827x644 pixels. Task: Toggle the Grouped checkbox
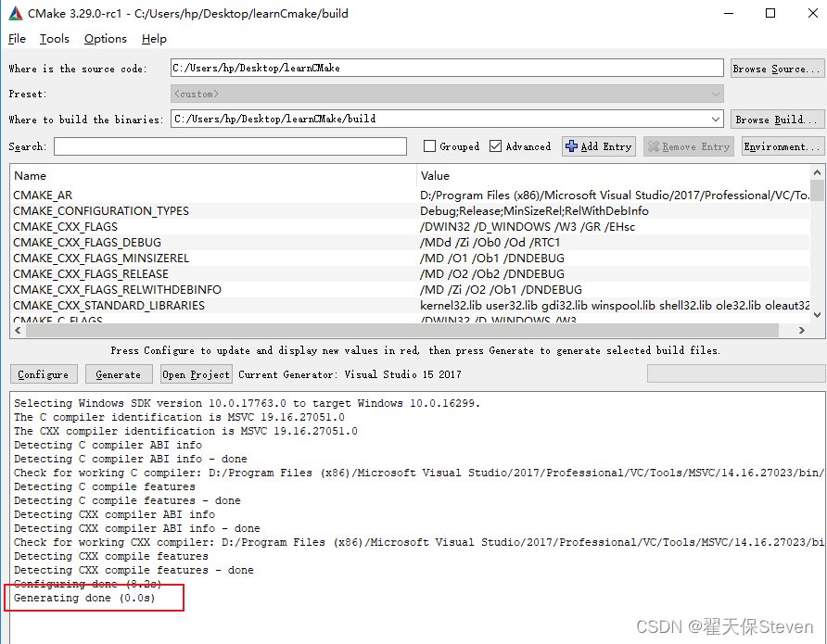[429, 146]
